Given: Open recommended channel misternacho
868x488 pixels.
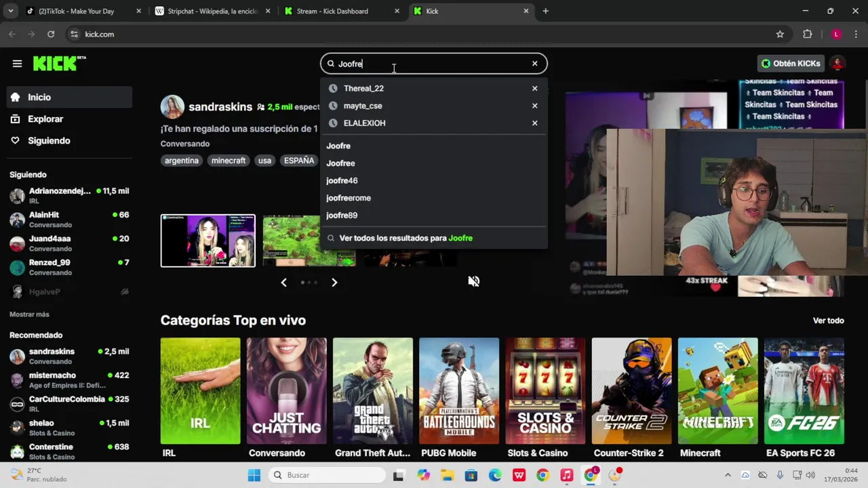Looking at the screenshot, I should pyautogui.click(x=69, y=380).
